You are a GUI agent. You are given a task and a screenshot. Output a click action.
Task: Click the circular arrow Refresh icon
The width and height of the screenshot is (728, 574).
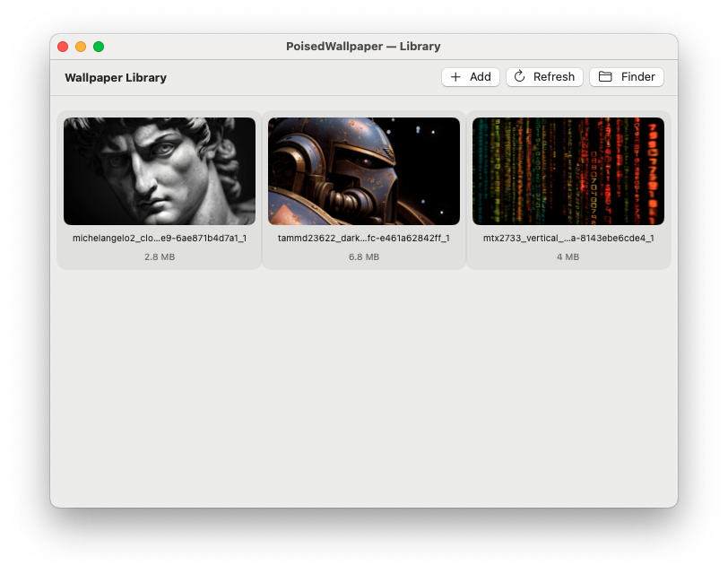point(519,76)
